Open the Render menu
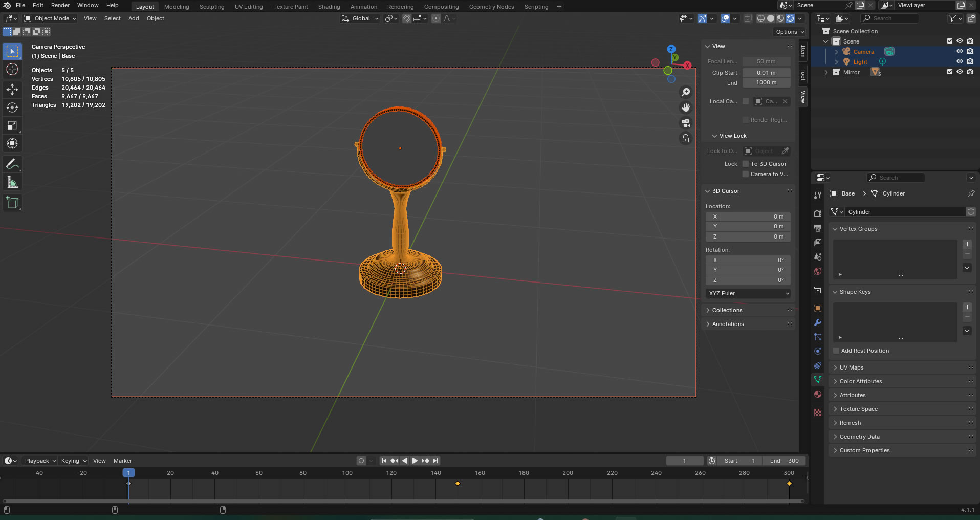 pos(60,5)
